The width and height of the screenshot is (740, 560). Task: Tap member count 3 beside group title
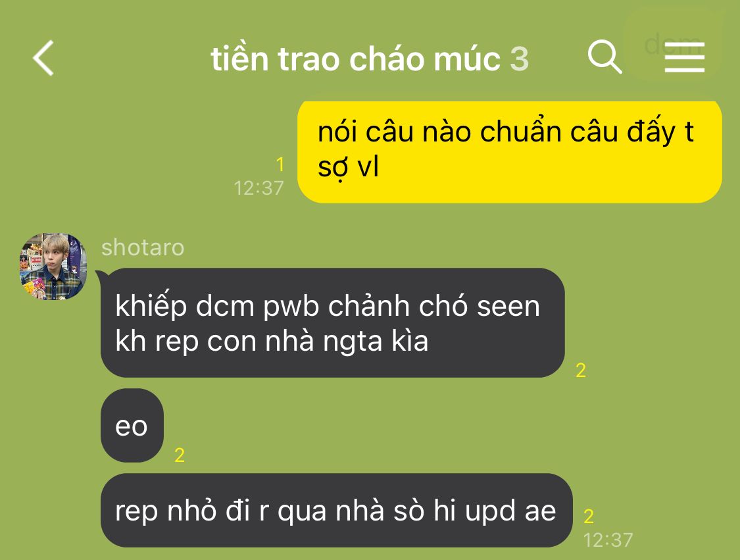[519, 59]
